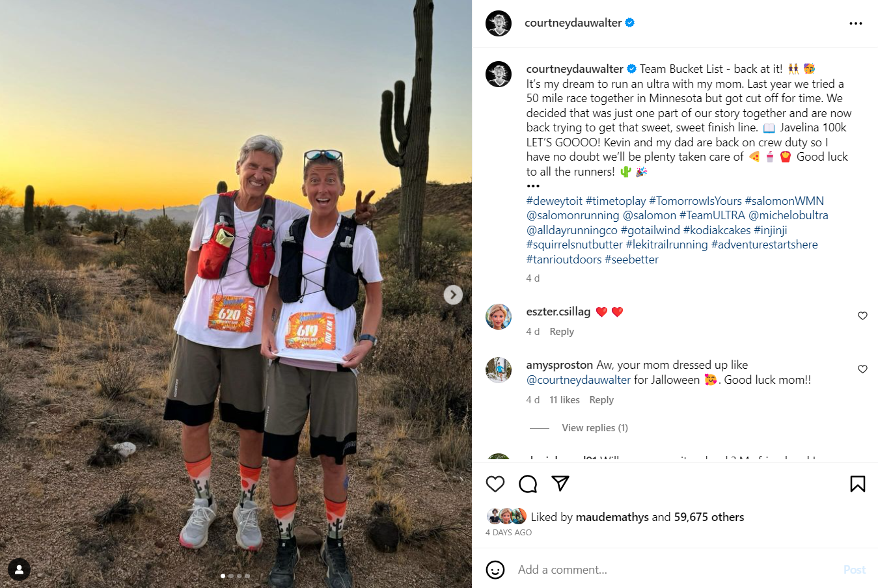The width and height of the screenshot is (878, 588).
Task: Open courtneydauwalter header profile avatar
Action: 499,23
